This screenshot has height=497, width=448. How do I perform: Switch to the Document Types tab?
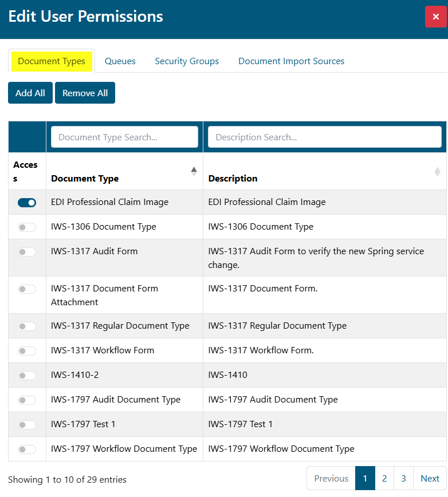coord(52,61)
